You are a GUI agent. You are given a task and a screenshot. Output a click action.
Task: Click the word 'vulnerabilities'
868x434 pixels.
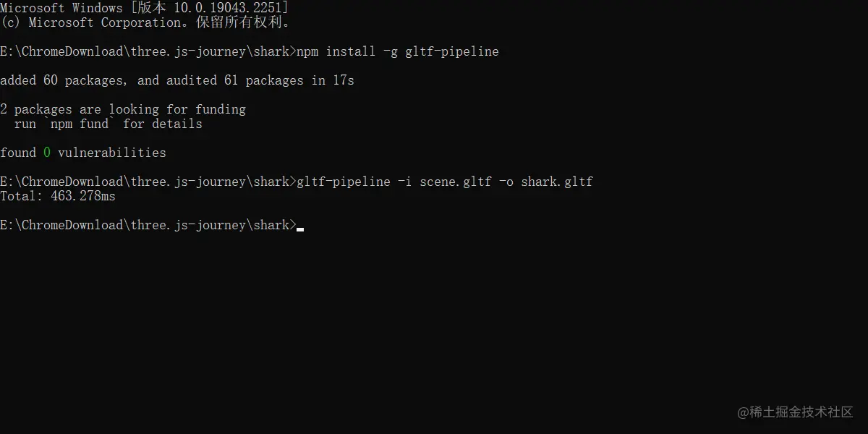112,153
